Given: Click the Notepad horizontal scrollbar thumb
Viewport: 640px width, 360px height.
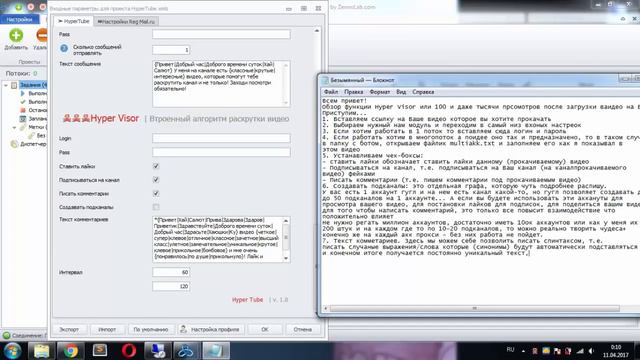Looking at the screenshot, I should [x=474, y=309].
